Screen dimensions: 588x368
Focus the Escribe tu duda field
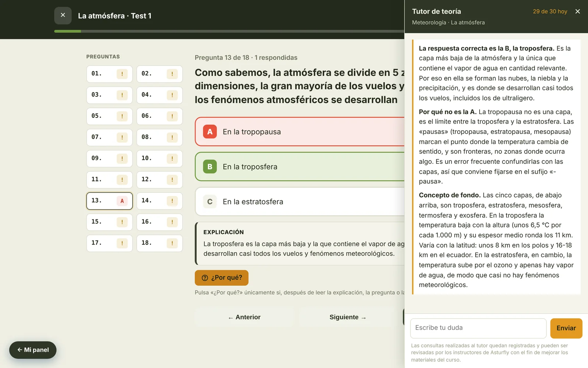478,328
